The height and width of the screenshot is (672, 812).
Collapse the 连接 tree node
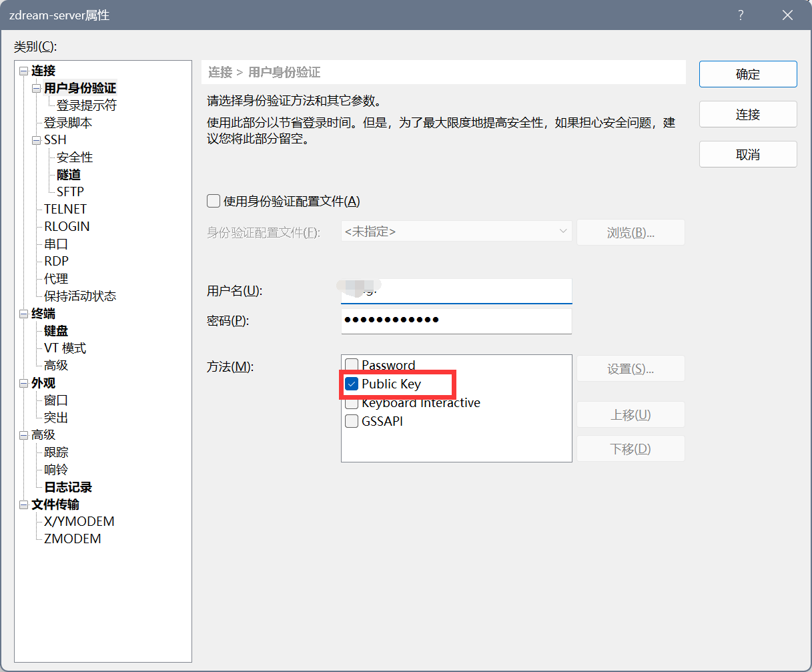[x=24, y=71]
